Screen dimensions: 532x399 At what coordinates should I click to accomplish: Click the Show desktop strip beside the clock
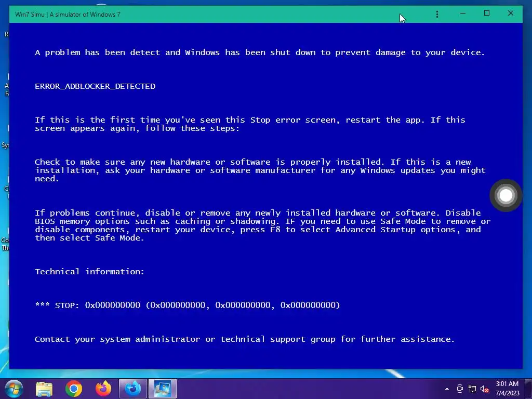click(x=528, y=389)
